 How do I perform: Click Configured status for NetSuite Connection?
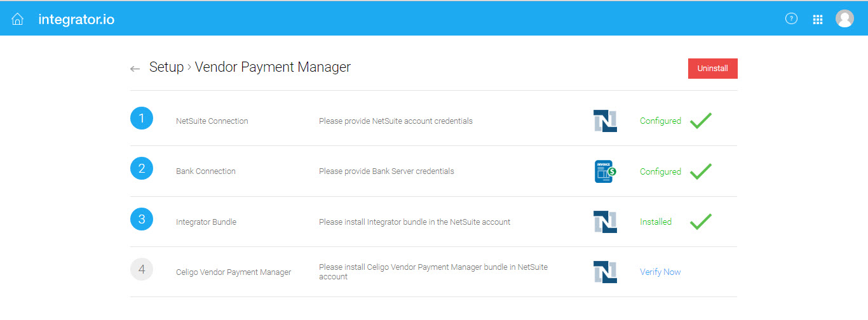(660, 121)
